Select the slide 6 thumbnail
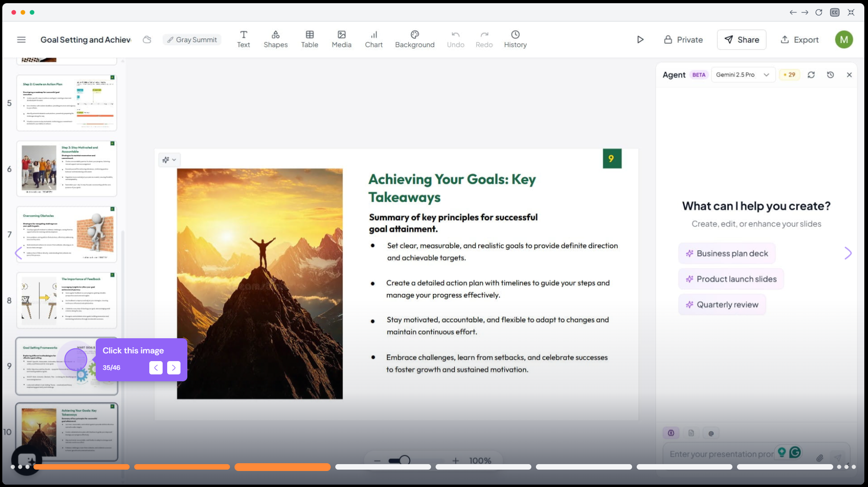Image resolution: width=868 pixels, height=487 pixels. point(67,169)
